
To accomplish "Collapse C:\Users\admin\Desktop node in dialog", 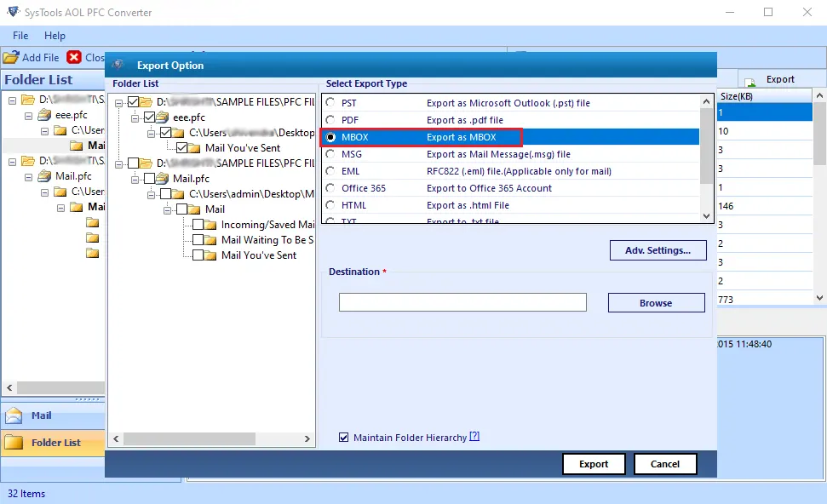I will pyautogui.click(x=151, y=195).
